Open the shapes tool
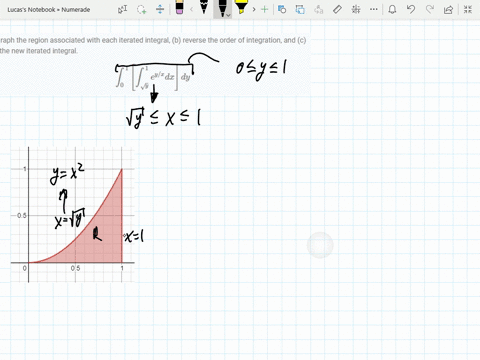The height and width of the screenshot is (360, 480). (282, 9)
